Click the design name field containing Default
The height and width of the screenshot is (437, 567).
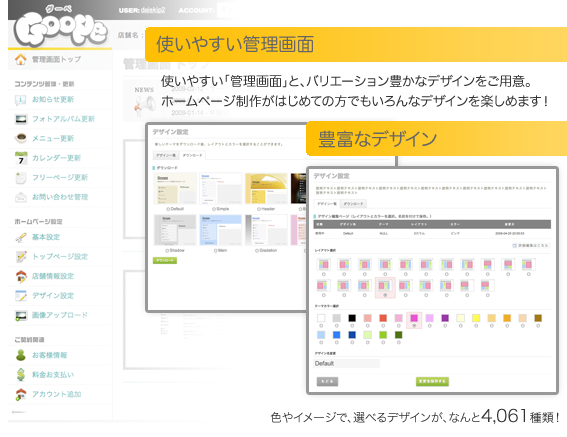tap(346, 363)
